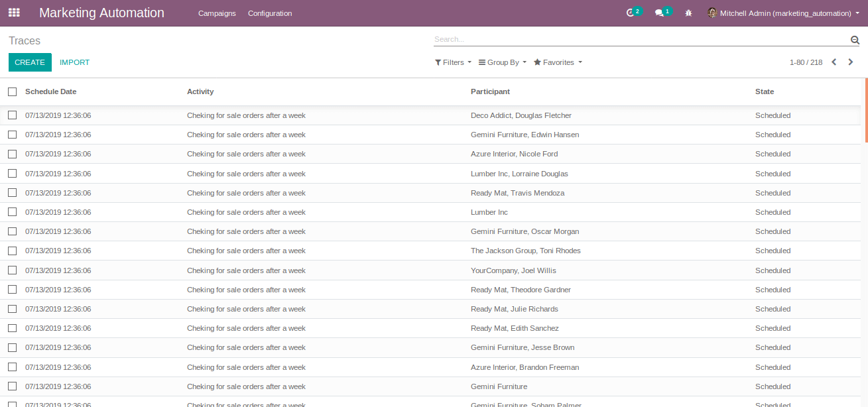Open the conversations chat bubble icon
This screenshot has width=868, height=407.
point(660,13)
